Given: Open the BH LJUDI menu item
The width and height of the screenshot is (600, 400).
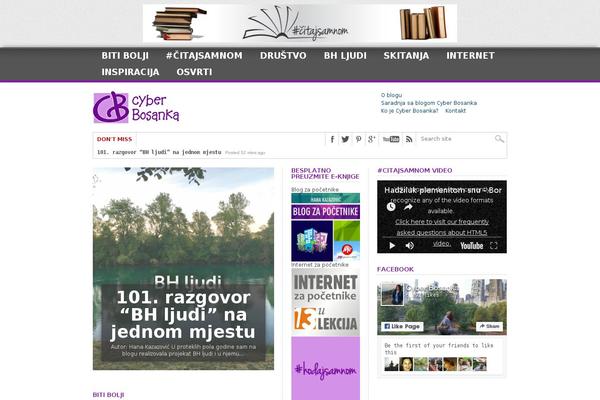Looking at the screenshot, I should [x=345, y=56].
